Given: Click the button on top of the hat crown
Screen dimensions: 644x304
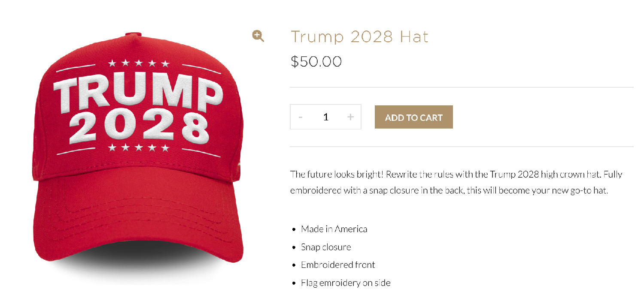Looking at the screenshot, I should (134, 34).
